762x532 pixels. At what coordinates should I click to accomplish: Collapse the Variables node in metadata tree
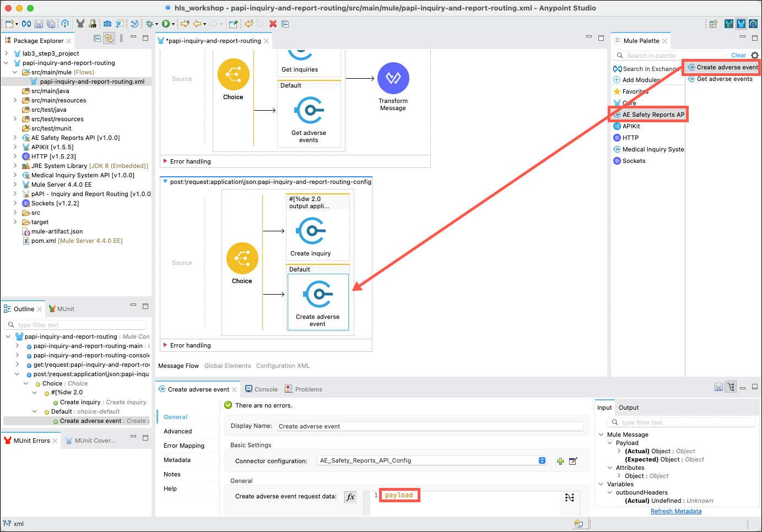pyautogui.click(x=601, y=484)
